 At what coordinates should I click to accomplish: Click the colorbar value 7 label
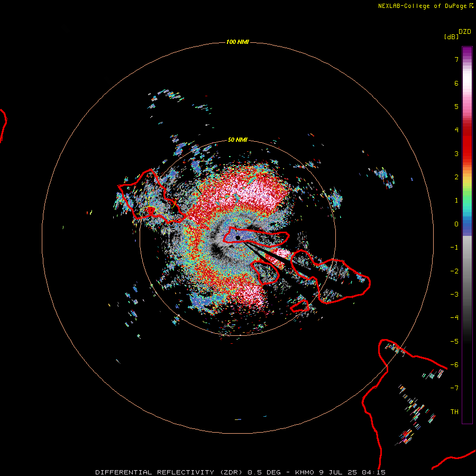[456, 59]
